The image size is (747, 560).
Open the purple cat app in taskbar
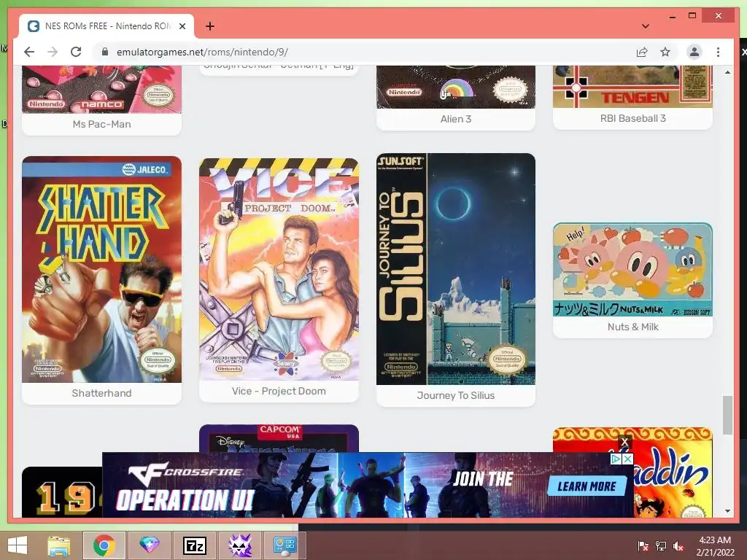pos(240,545)
